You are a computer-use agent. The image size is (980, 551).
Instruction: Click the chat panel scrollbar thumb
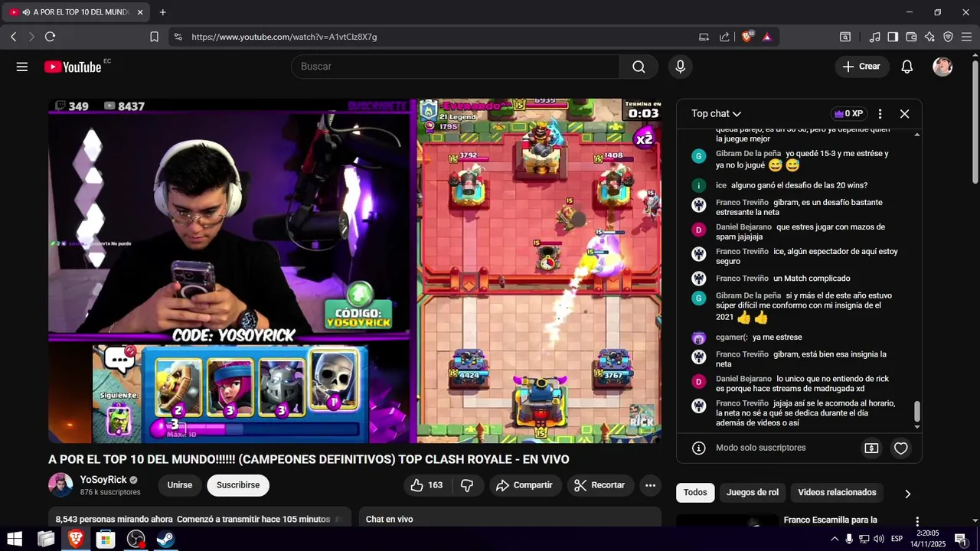[x=917, y=412]
